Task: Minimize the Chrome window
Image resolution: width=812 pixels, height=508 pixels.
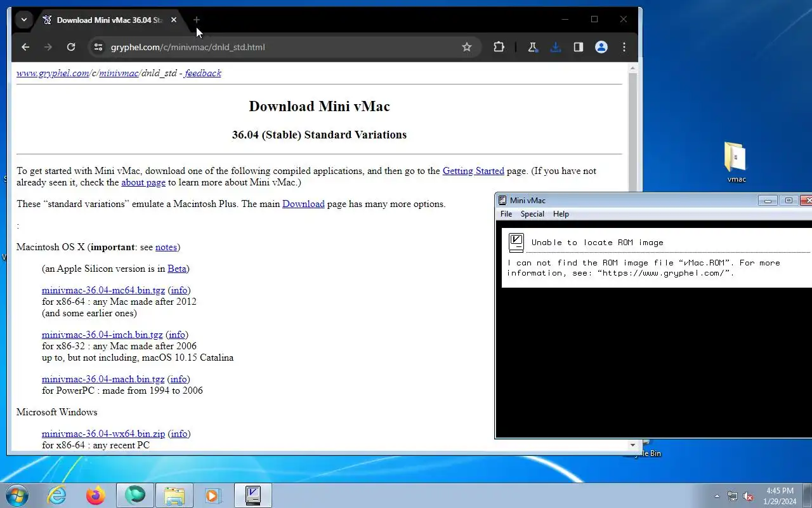Action: coord(565,20)
